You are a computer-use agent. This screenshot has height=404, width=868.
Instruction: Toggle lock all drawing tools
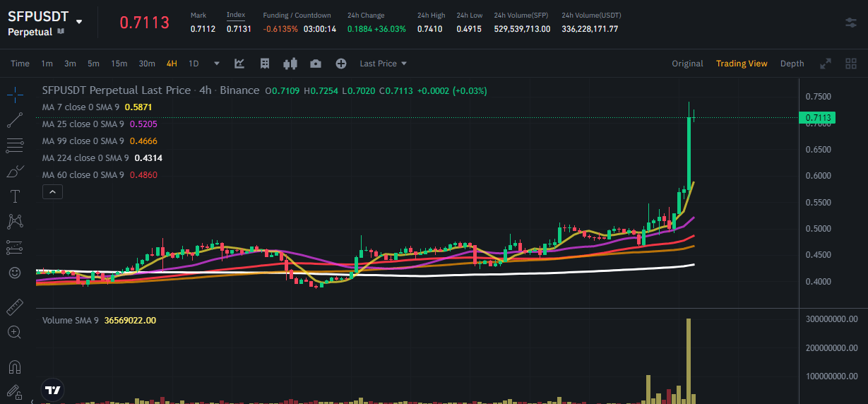pyautogui.click(x=13, y=391)
